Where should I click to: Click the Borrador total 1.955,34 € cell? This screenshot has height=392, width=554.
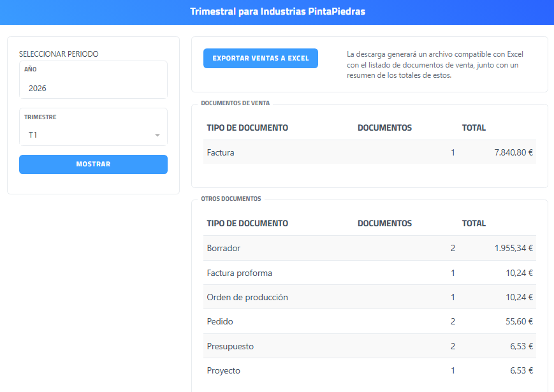click(513, 248)
